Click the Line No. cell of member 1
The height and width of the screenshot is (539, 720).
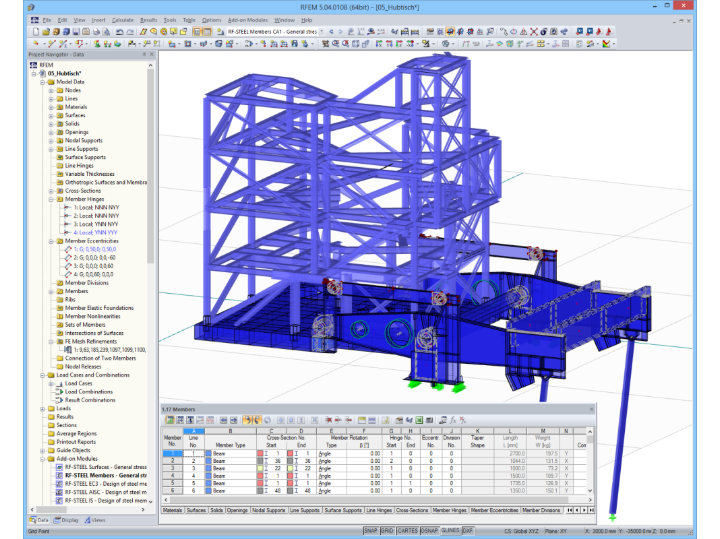[x=194, y=454]
